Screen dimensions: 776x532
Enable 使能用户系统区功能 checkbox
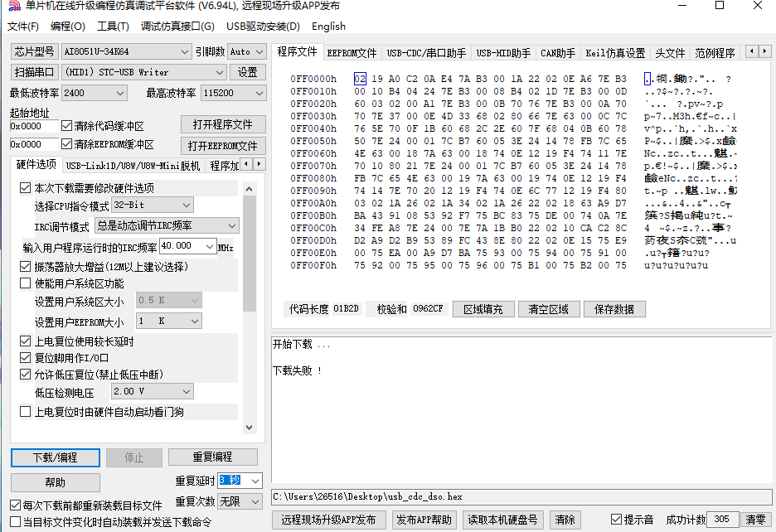[25, 283]
